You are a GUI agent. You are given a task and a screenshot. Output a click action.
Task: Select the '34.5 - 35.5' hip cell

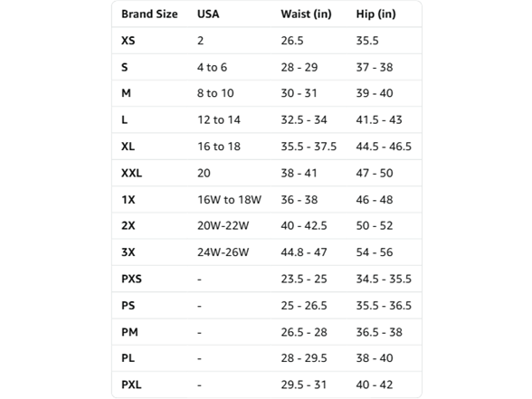(x=384, y=279)
